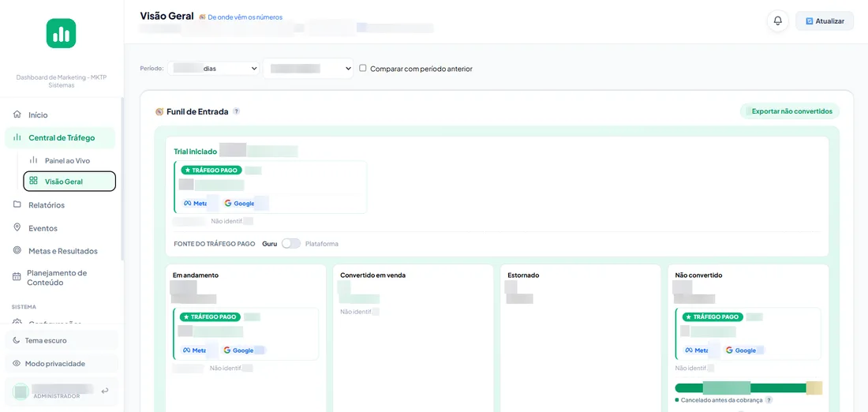Open Painel ao Vivo sub-item

[69, 160]
